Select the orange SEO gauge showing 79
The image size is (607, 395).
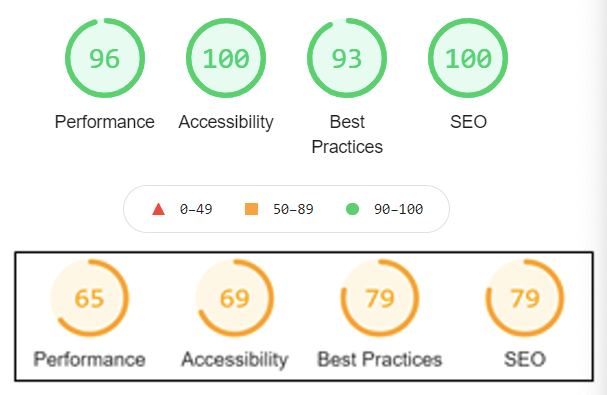click(x=525, y=298)
